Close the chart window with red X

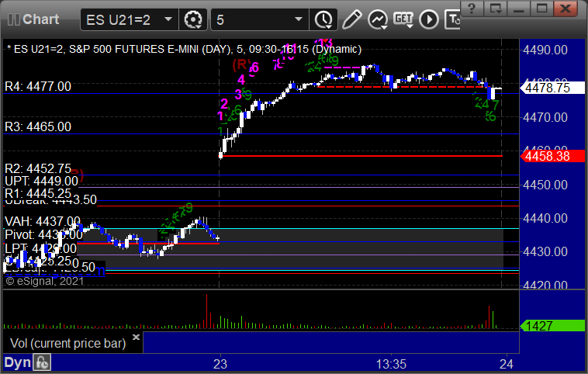566,9
